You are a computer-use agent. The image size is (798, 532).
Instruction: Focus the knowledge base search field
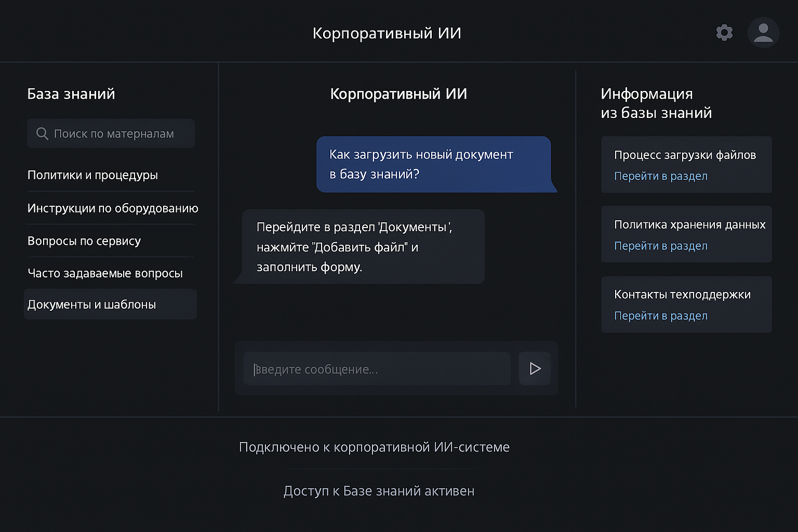point(119,134)
